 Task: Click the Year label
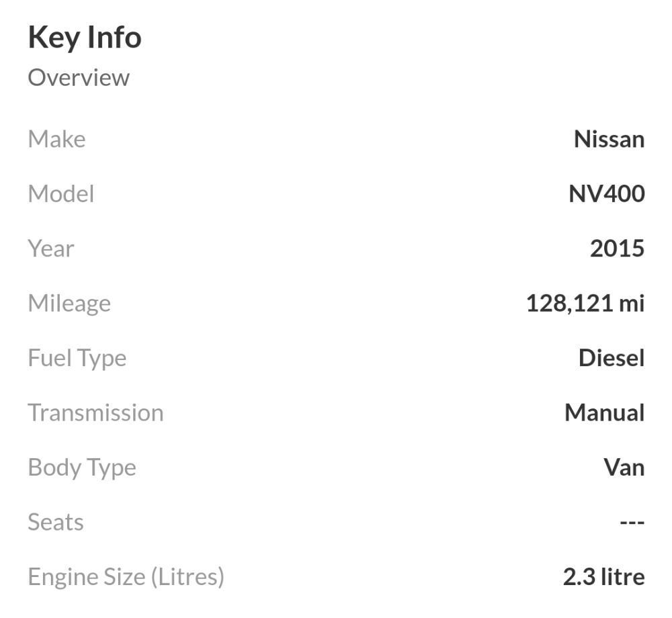[x=51, y=249]
